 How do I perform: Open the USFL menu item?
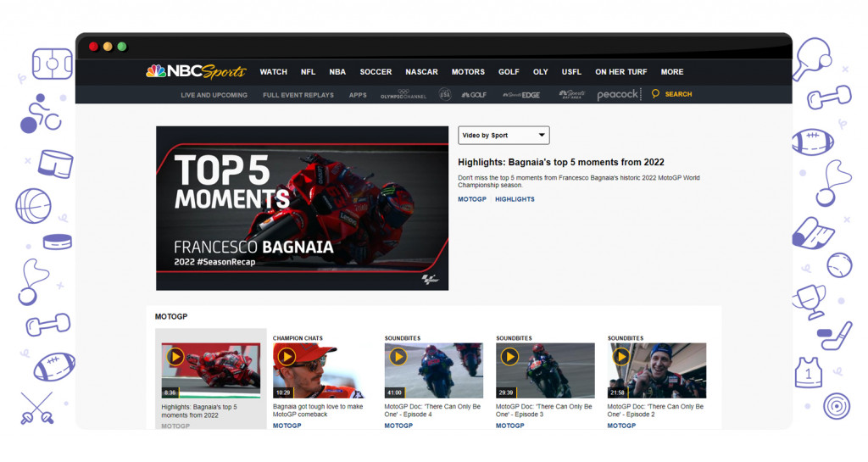(x=572, y=72)
